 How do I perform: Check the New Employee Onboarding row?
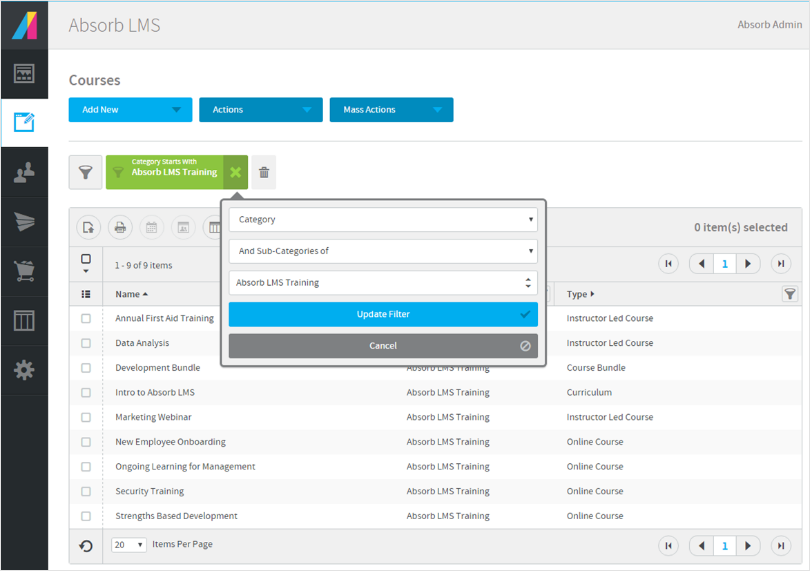(x=86, y=442)
